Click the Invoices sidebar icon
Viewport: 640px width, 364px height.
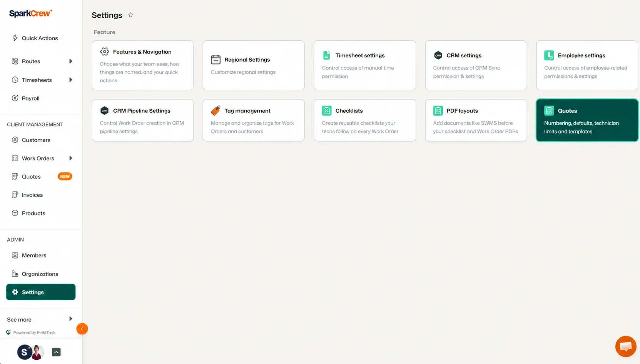(x=15, y=195)
